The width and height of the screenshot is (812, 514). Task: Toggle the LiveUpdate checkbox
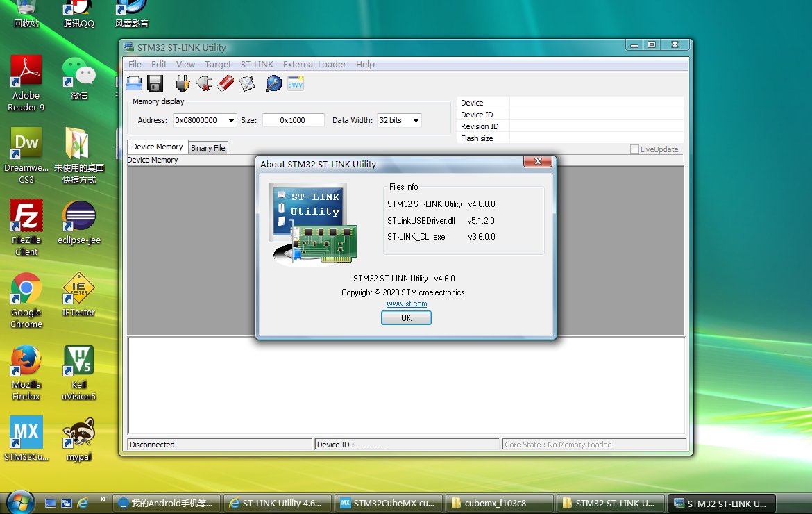click(634, 149)
